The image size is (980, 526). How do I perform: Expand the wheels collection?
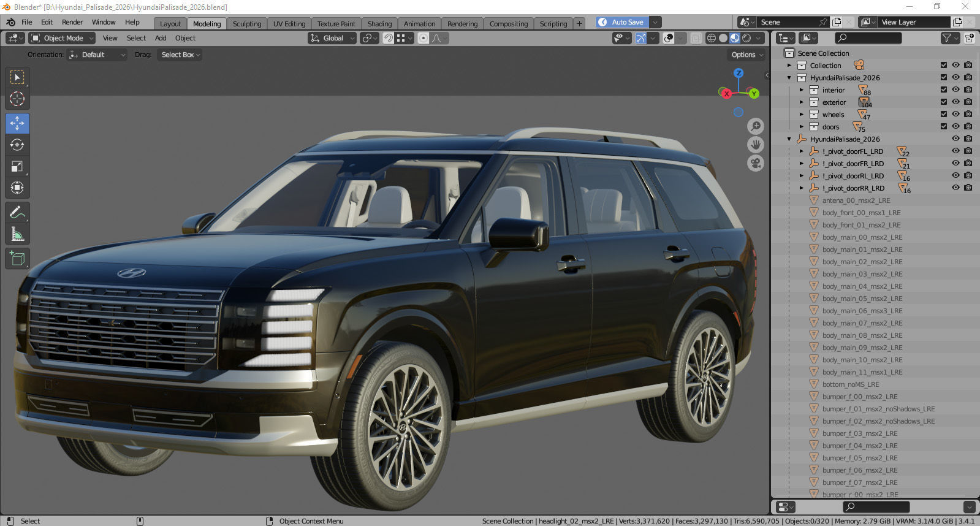(801, 115)
